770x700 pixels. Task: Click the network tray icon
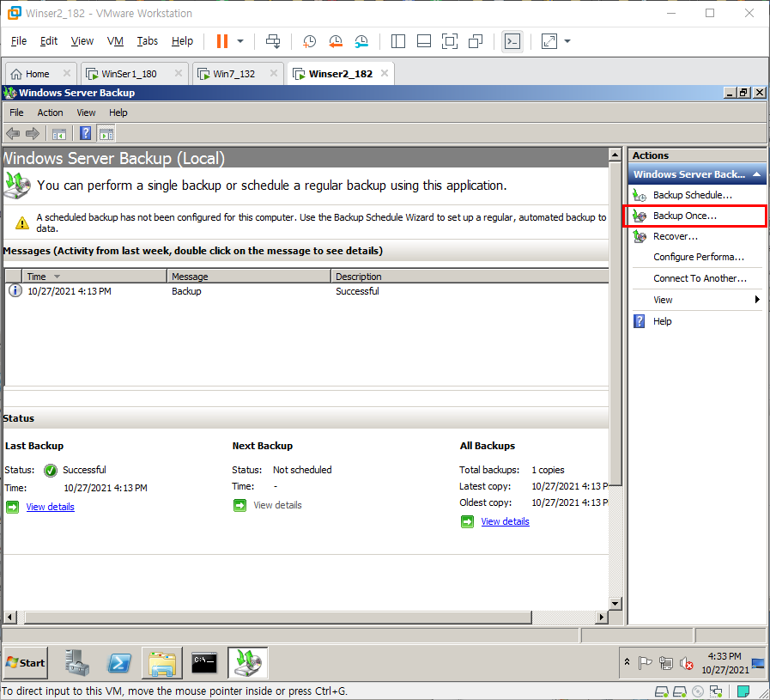click(666, 663)
